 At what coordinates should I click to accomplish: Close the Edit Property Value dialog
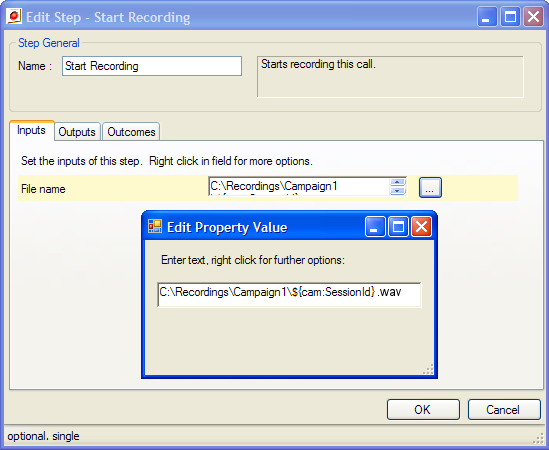[421, 227]
